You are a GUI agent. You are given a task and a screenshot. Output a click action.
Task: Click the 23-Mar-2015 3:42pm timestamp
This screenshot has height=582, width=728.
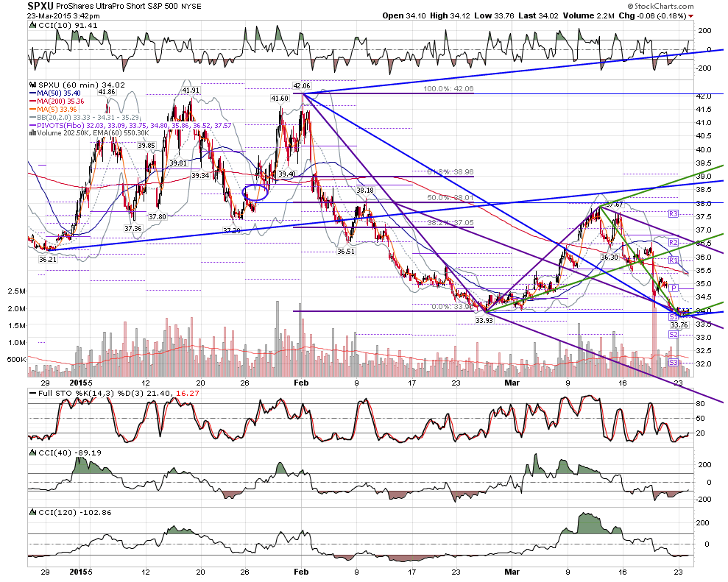(63, 15)
